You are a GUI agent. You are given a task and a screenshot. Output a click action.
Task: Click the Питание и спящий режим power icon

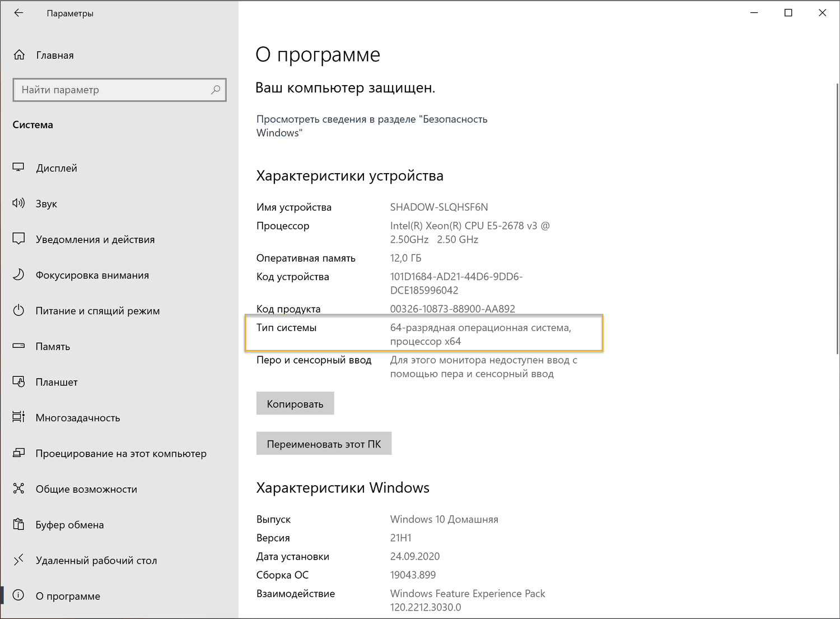click(18, 310)
